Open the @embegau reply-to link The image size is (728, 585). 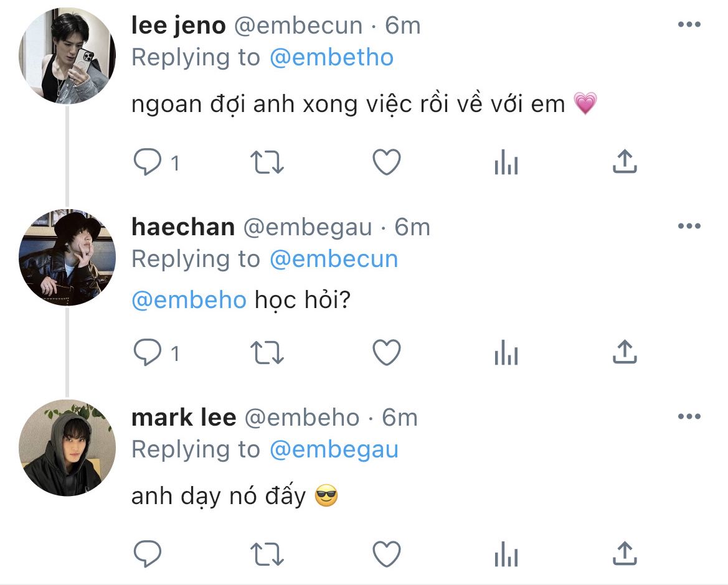(x=334, y=449)
